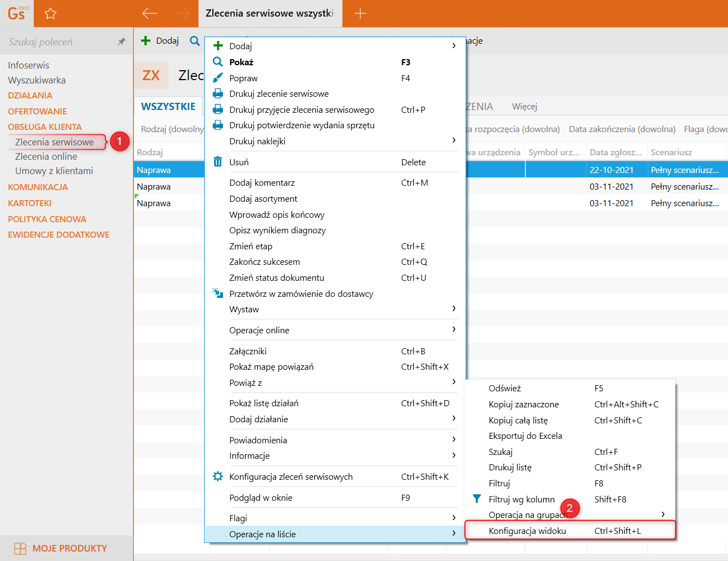This screenshot has width=728, height=561.
Task: Click printer icon beside Drukuj przyjęcie zlecenia
Action: coord(218,109)
